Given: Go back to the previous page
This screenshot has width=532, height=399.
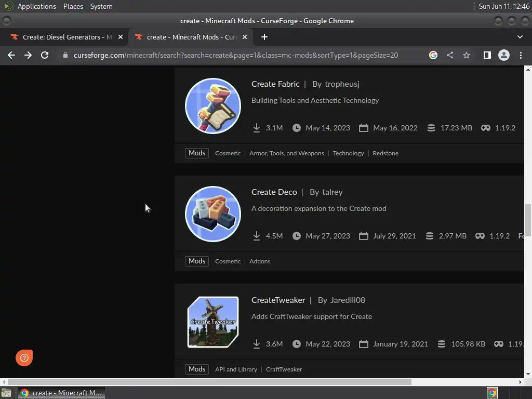Looking at the screenshot, I should (11, 55).
